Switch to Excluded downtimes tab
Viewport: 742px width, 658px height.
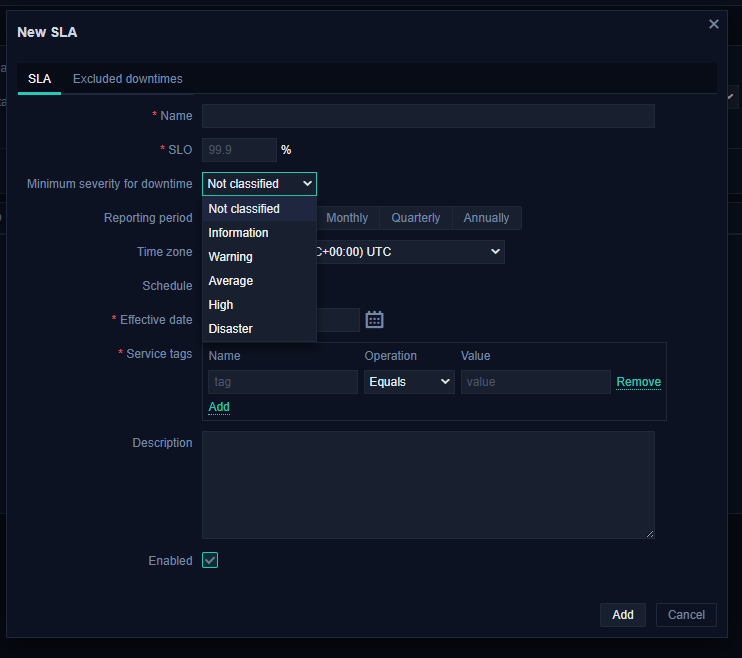coord(128,79)
